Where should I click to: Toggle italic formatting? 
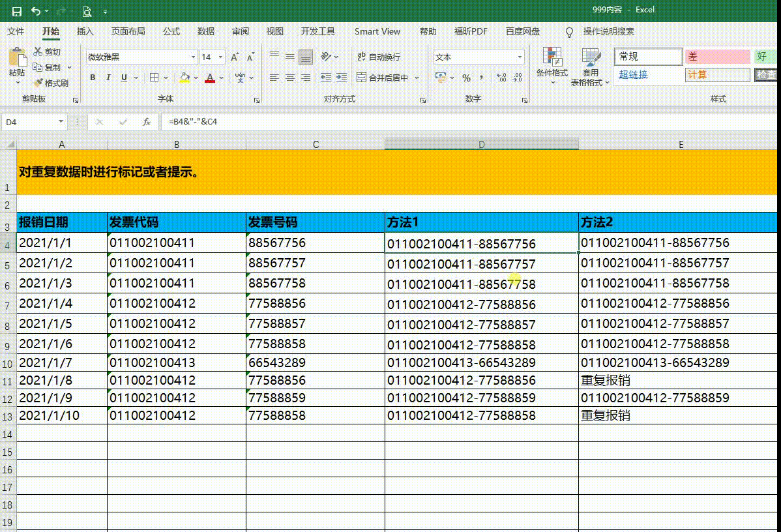(x=108, y=77)
